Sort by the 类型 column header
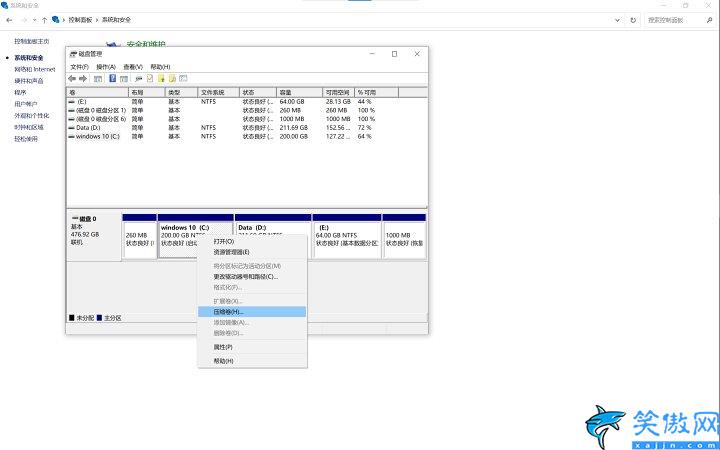720x450 pixels. tap(181, 93)
